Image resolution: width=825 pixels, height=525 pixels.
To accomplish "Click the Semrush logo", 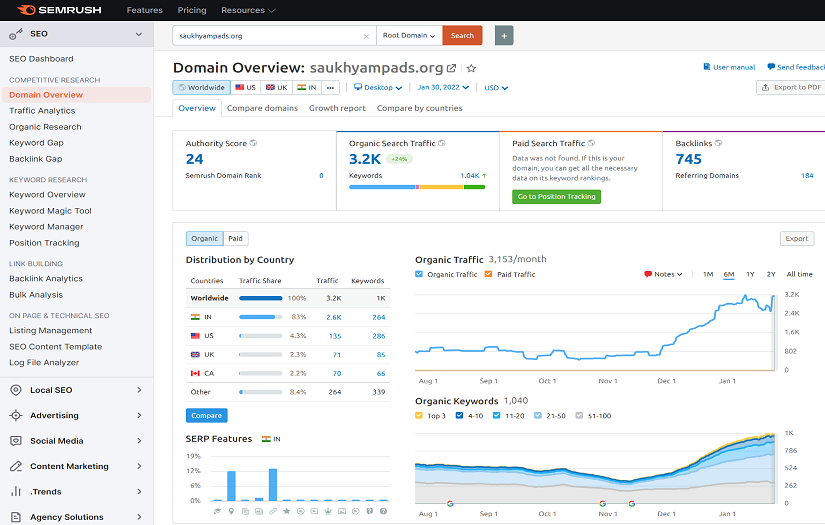I will 59,10.
